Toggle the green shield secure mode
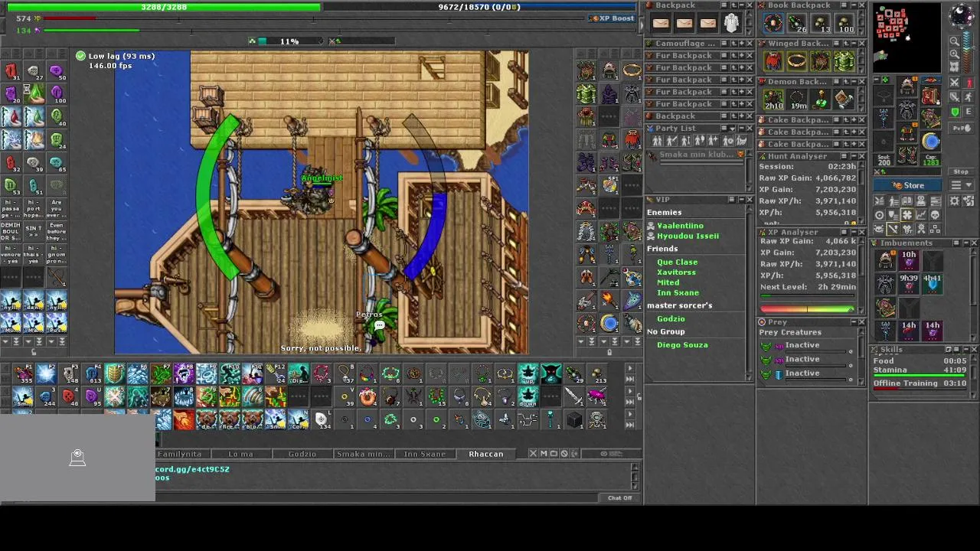This screenshot has width=980, height=551. pos(954,112)
